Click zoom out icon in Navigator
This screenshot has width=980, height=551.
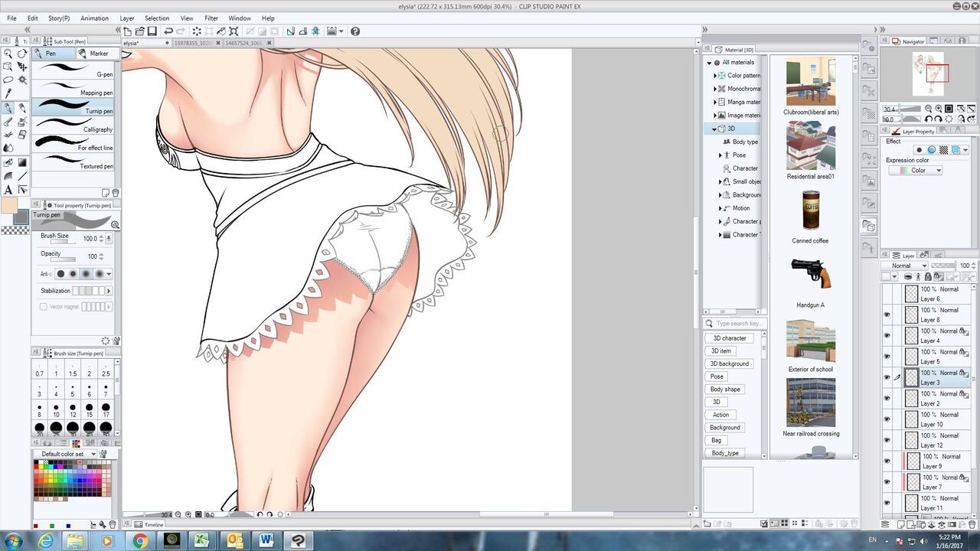click(929, 109)
